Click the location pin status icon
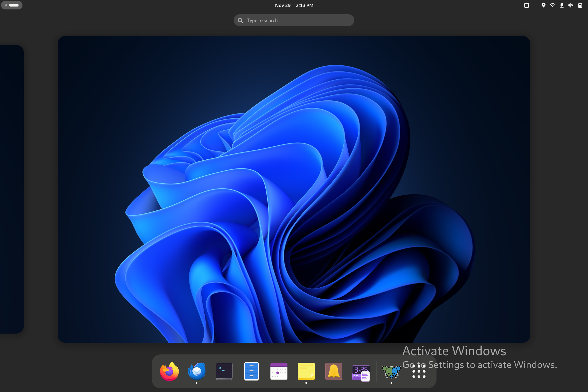The height and width of the screenshot is (392, 588). coord(543,5)
